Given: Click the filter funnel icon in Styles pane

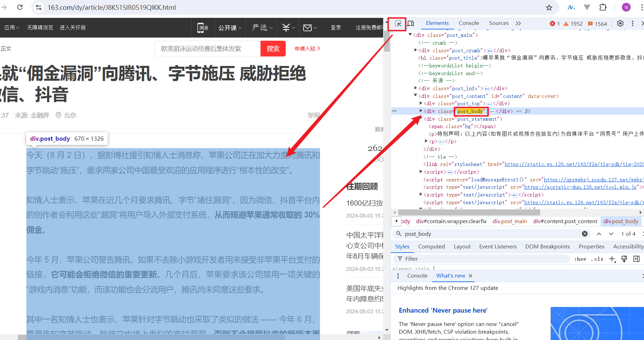Looking at the screenshot, I should coord(400,259).
